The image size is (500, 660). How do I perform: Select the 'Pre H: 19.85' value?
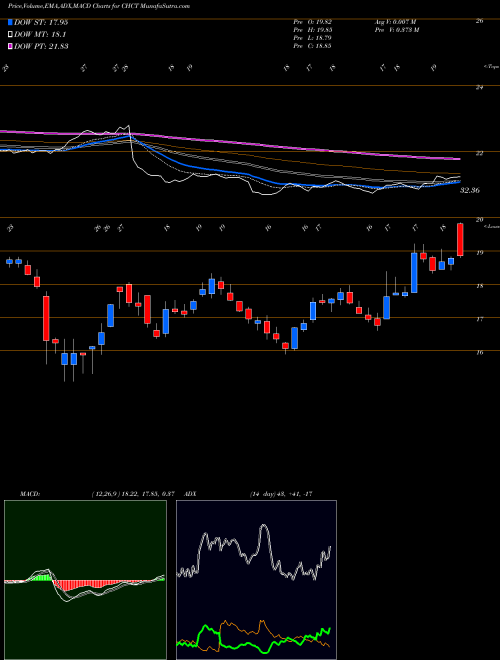tap(313, 29)
